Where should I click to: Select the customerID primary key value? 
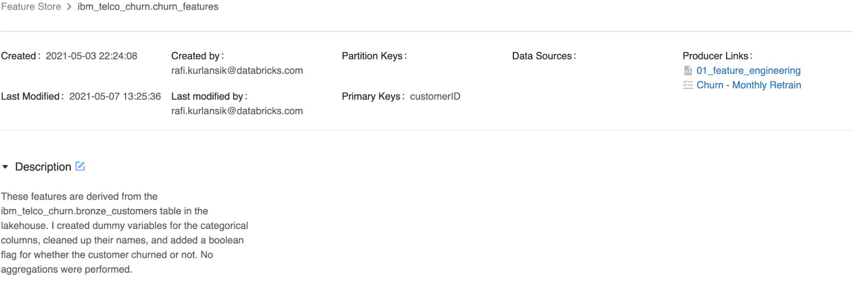435,96
